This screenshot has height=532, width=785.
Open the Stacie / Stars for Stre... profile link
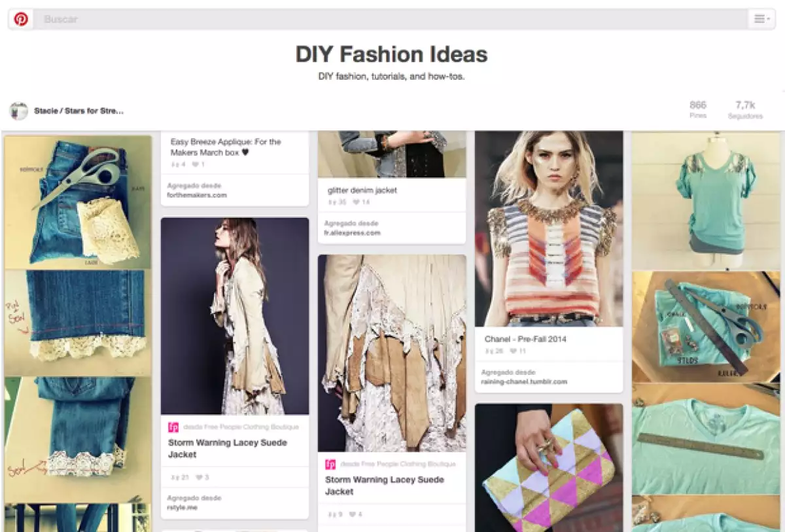click(x=78, y=111)
